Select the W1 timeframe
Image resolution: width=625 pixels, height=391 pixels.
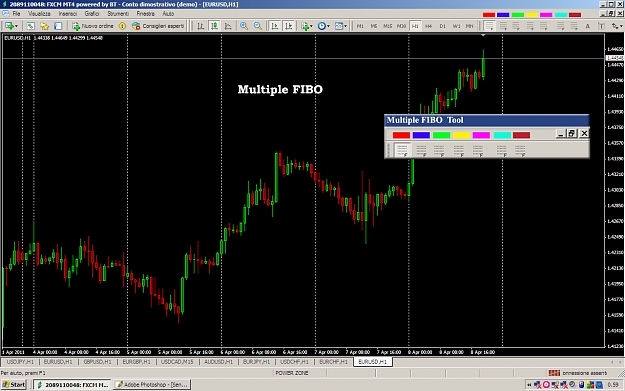click(x=456, y=26)
